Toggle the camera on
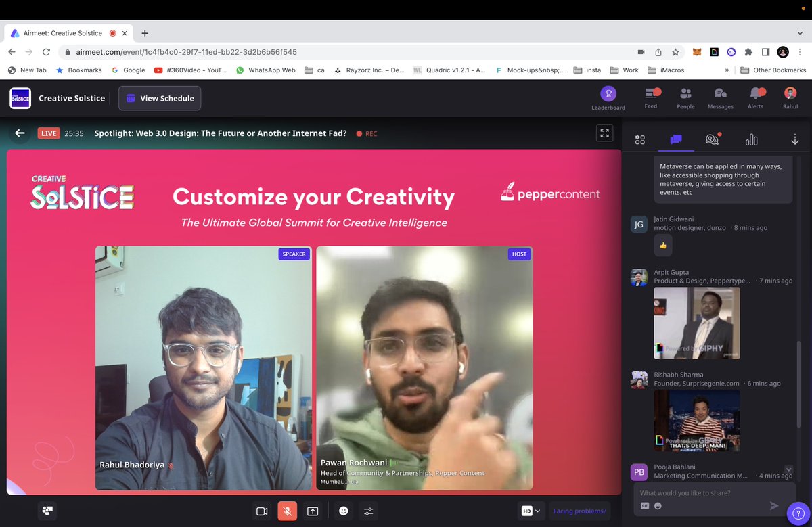 tap(262, 511)
